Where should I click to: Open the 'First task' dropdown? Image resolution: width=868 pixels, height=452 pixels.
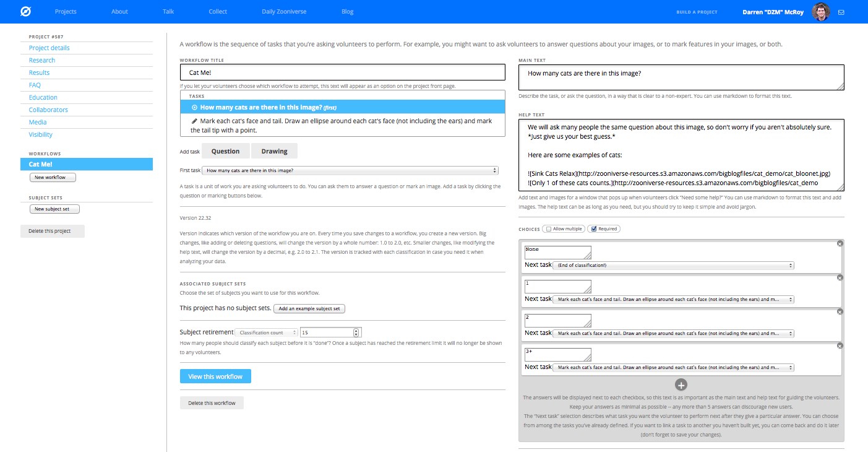[x=350, y=170]
